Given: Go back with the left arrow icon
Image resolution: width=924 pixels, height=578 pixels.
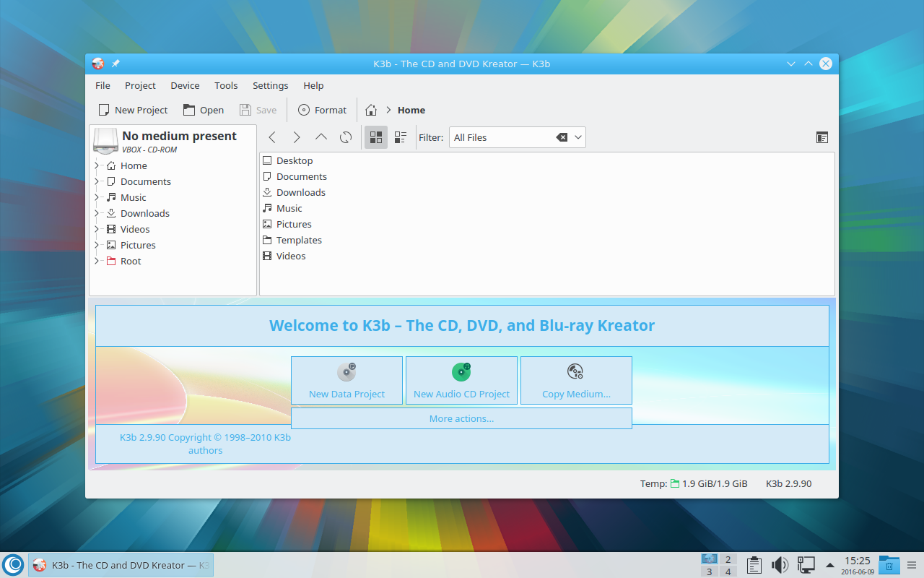Looking at the screenshot, I should (x=272, y=137).
